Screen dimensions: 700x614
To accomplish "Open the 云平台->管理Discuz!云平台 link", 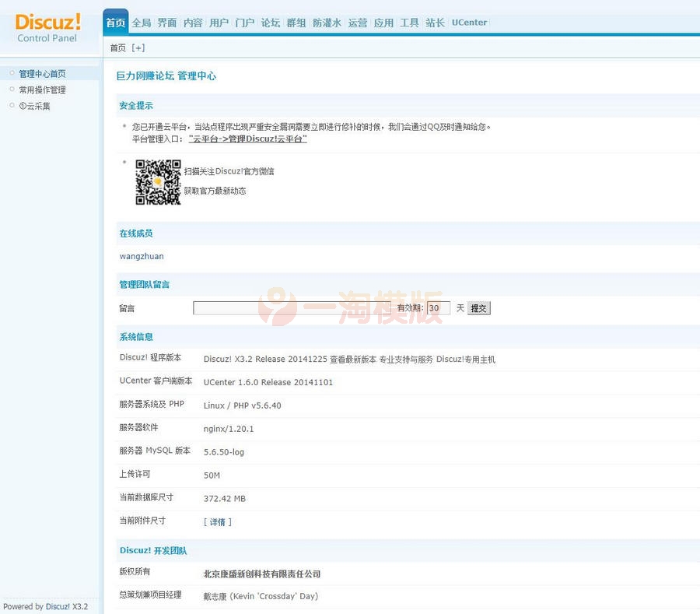I will point(248,139).
